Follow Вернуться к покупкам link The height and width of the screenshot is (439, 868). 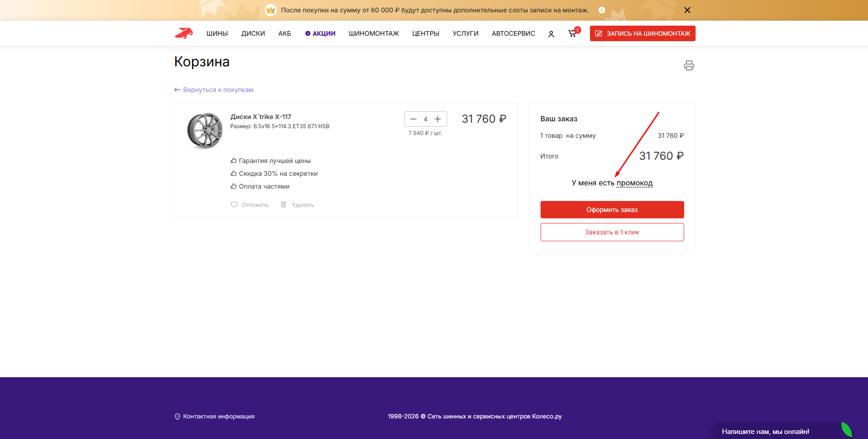point(214,90)
